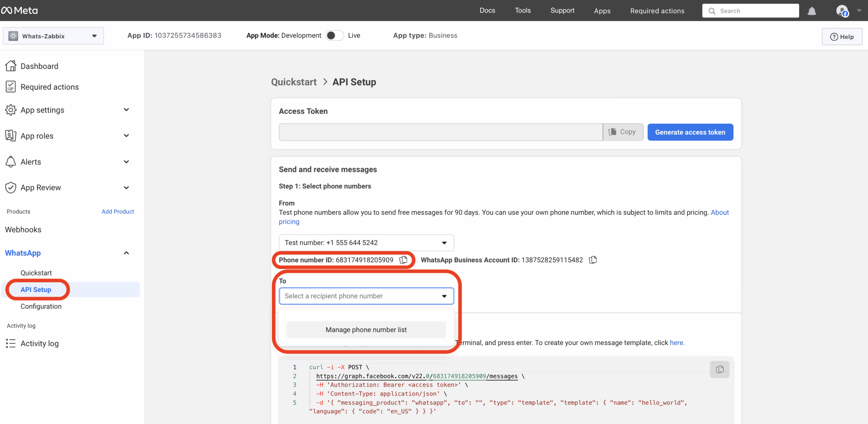The image size is (868, 424).
Task: Go to Quickstart breadcrumb
Action: (294, 82)
